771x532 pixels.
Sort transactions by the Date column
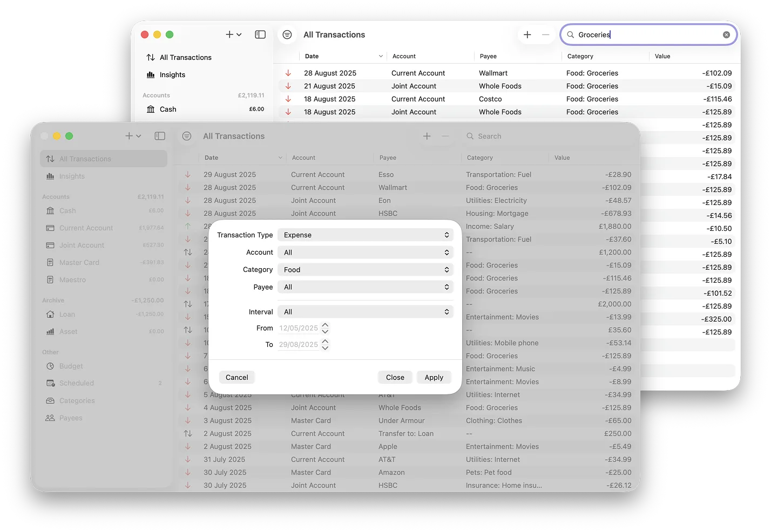point(210,157)
